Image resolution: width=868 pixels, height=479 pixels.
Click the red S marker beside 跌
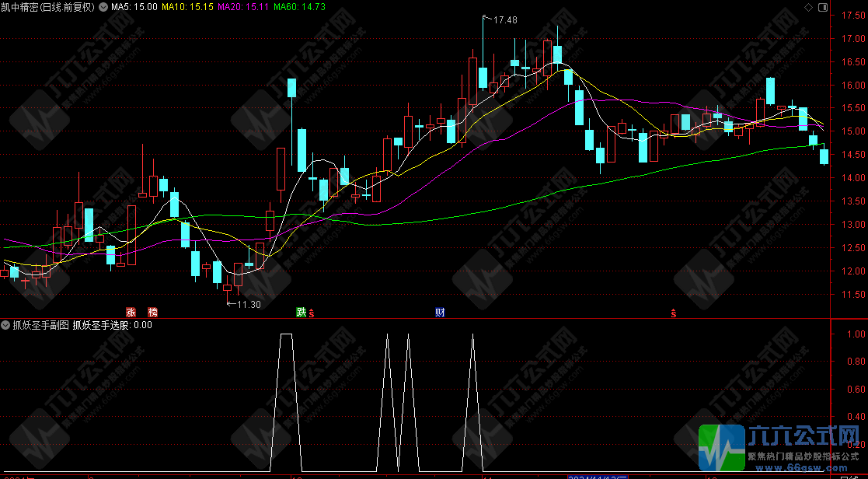[312, 313]
